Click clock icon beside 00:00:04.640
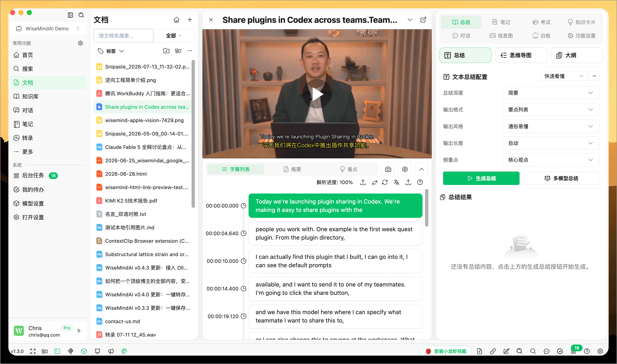 pos(244,233)
